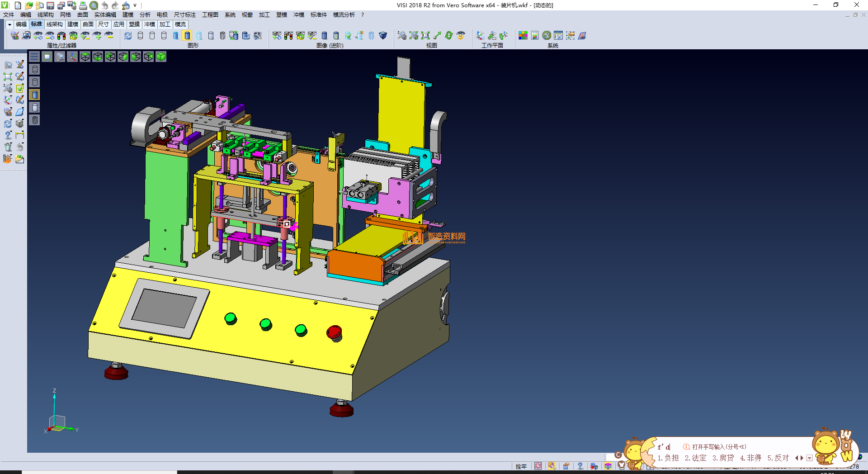The width and height of the screenshot is (868, 474).
Task: Click the 1:1 zoom view icon
Action: tap(425, 36)
